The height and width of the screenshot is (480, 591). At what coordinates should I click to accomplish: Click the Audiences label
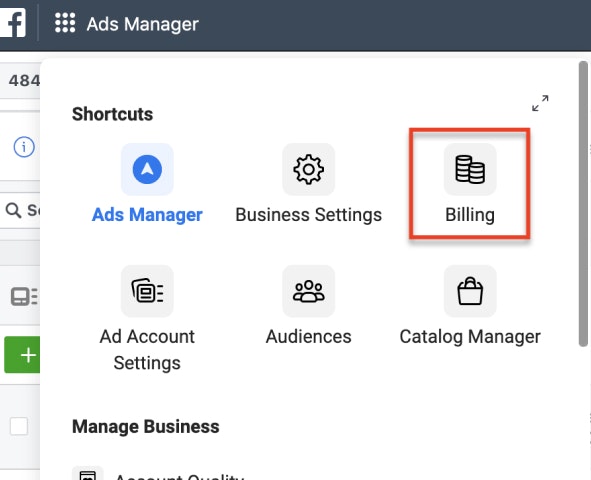tap(309, 336)
